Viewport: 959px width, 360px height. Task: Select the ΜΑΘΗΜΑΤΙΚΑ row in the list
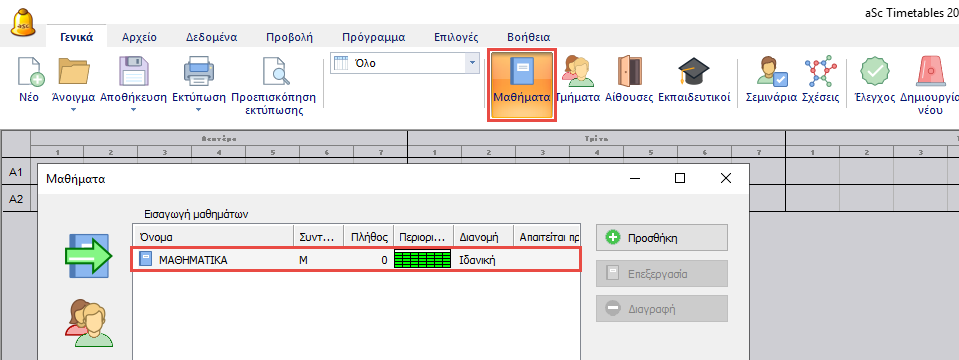(x=356, y=260)
